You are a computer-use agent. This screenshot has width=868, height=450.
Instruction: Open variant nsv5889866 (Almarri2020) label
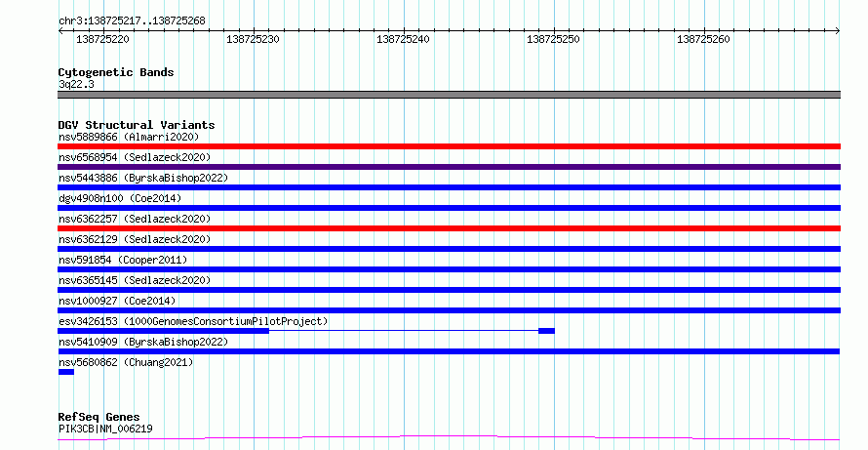click(x=129, y=137)
